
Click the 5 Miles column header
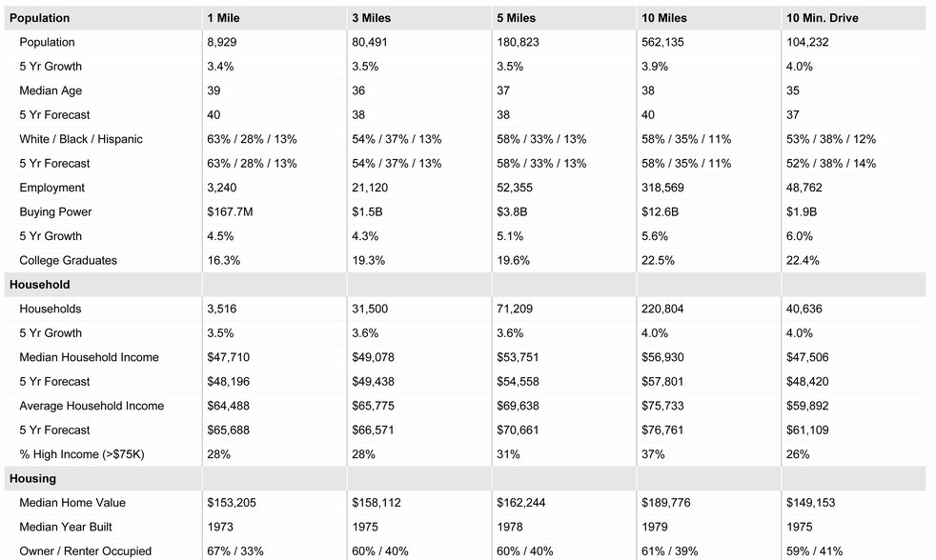pyautogui.click(x=517, y=18)
